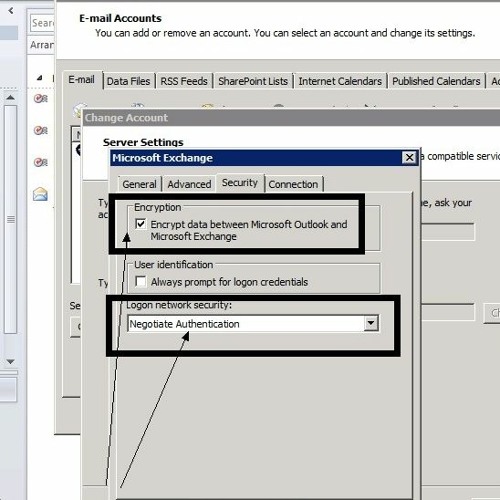The image size is (500, 500).
Task: Select the E-mail tab in Account Settings
Action: (x=82, y=80)
